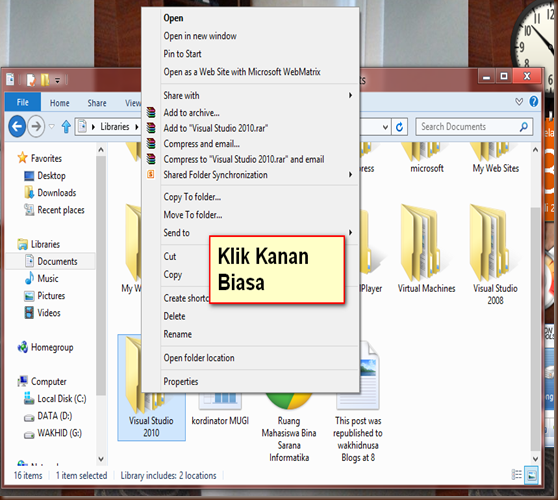Choose Delete from the context menu
This screenshot has height=500, width=558.
(x=174, y=316)
